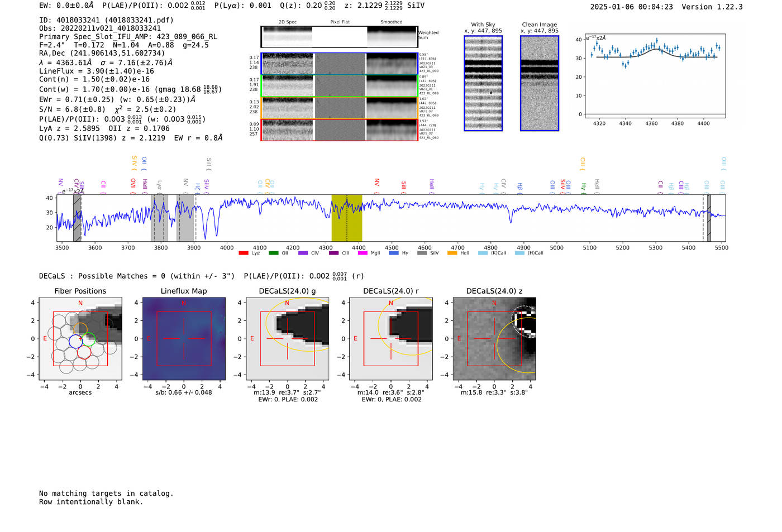Open the Fiber Positions panel

tap(80, 338)
